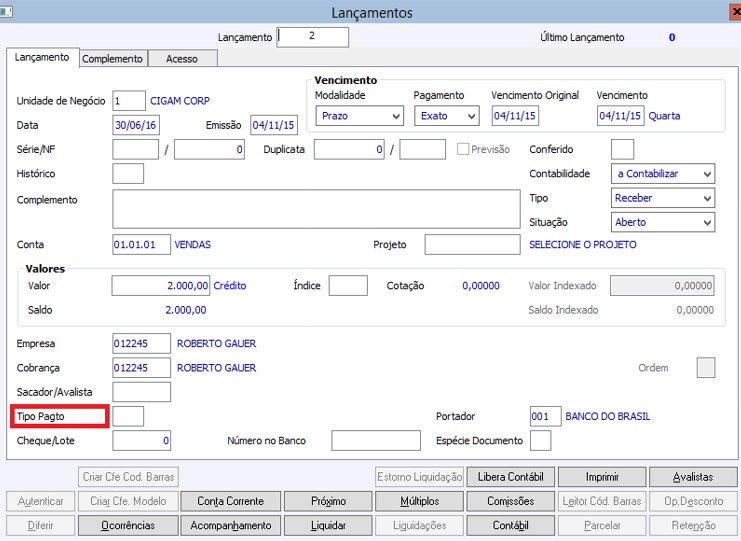741x541 pixels.
Task: Open the Modalidade dropdown showing Prazo
Action: coord(359,116)
